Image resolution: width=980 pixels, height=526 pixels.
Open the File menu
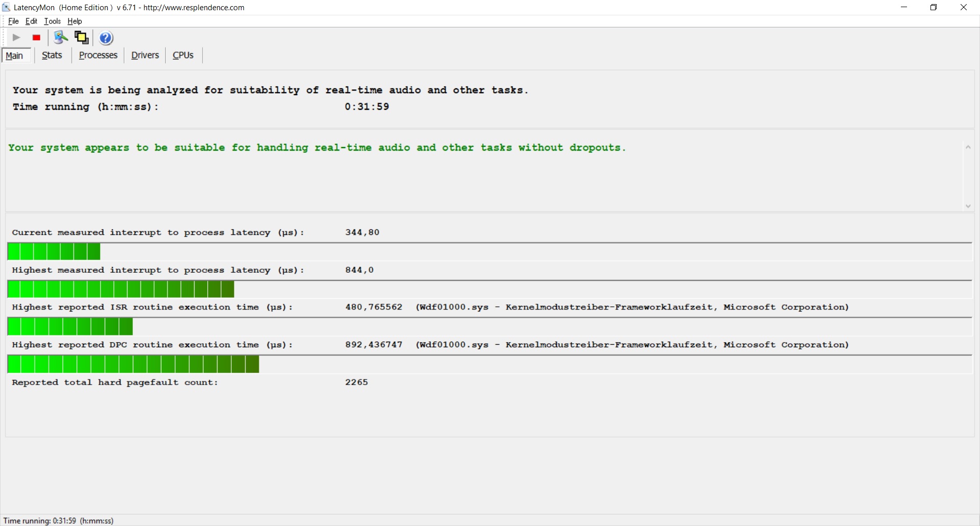[x=13, y=21]
